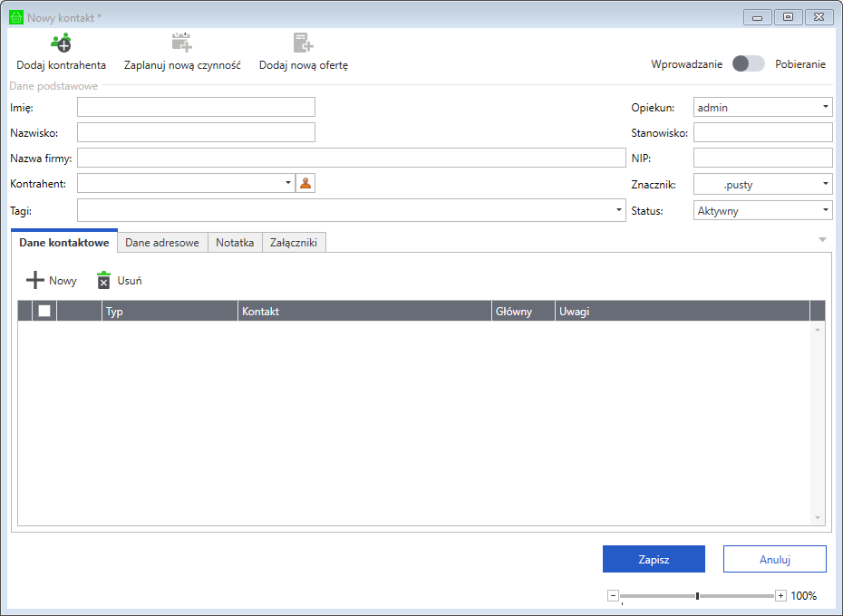Click the Nowy plus icon
The image size is (843, 616).
[35, 281]
